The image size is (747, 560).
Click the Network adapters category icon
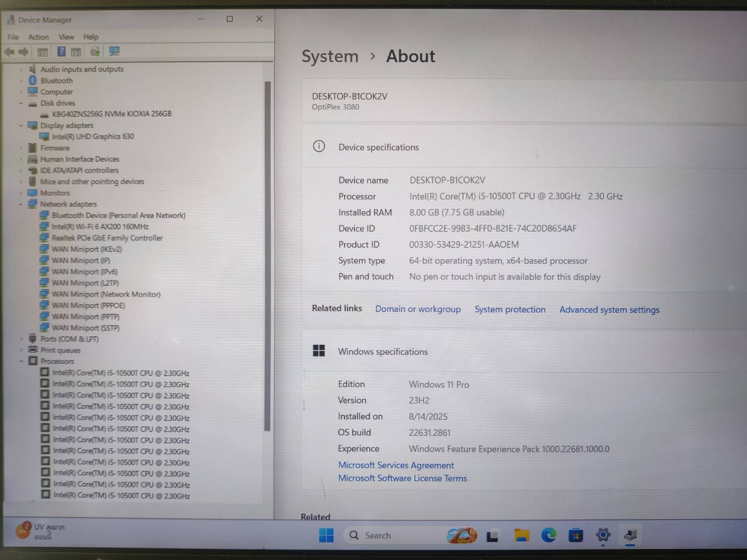point(33,204)
